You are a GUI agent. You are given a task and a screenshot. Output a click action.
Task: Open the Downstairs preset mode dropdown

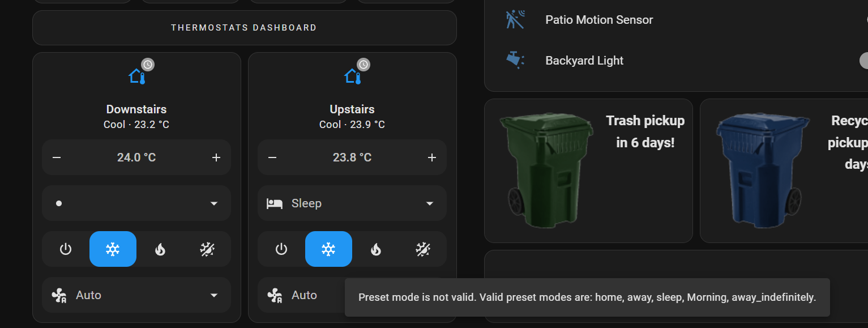click(136, 203)
